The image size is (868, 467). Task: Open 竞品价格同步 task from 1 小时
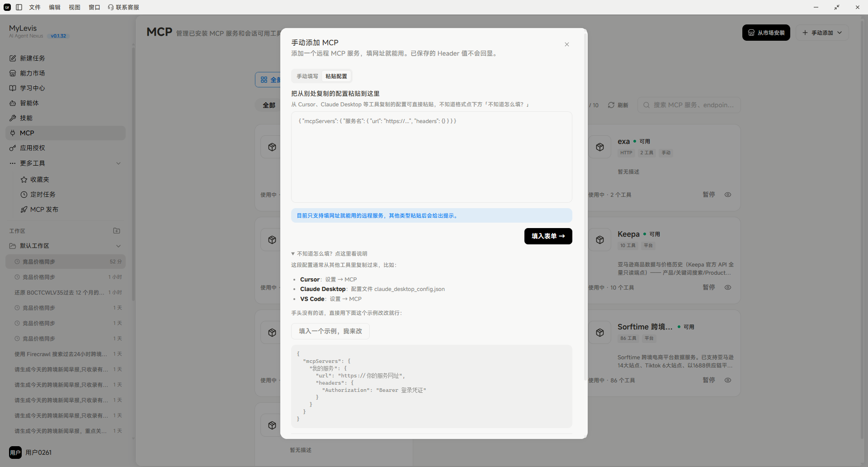[x=66, y=277]
